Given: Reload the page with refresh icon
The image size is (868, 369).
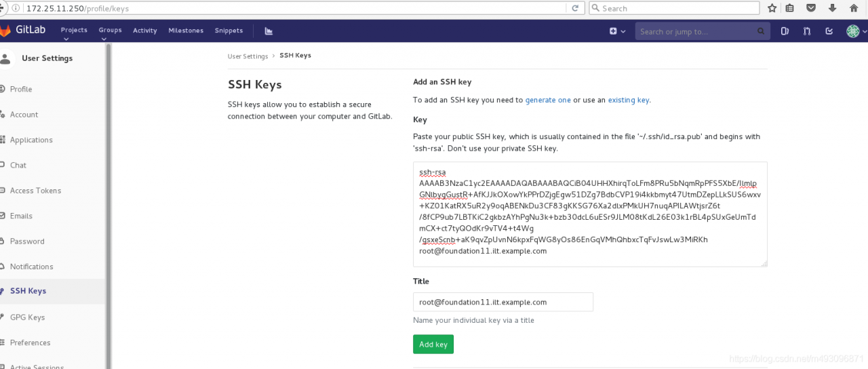Looking at the screenshot, I should point(575,8).
